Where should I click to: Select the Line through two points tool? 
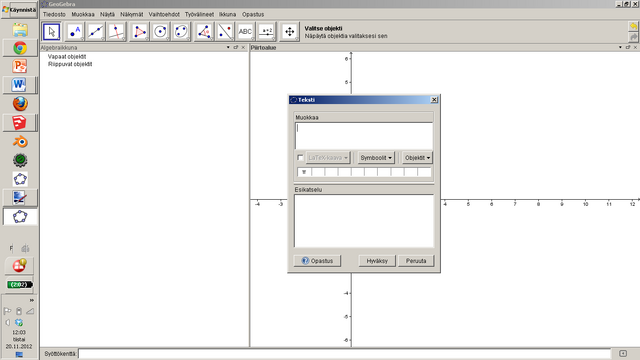[x=96, y=32]
